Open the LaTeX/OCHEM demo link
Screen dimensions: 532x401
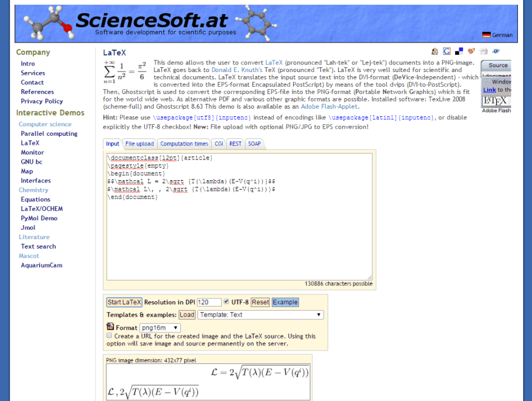[42, 209]
